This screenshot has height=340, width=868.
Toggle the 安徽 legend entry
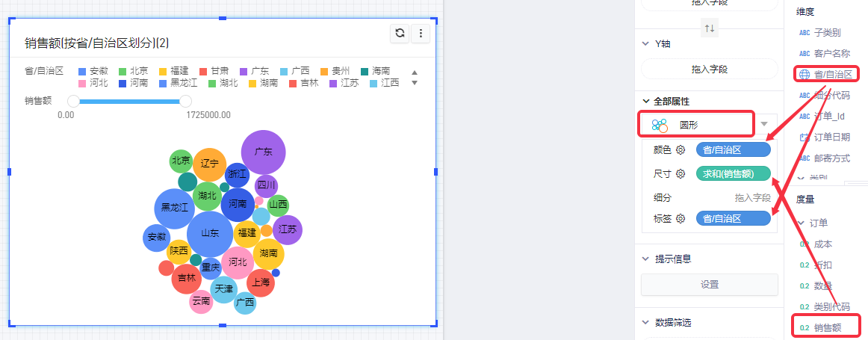93,70
